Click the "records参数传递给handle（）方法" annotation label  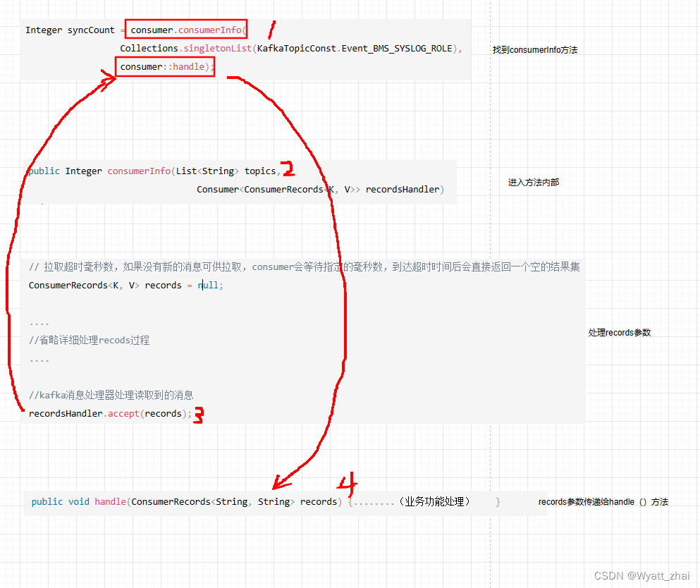pos(603,502)
